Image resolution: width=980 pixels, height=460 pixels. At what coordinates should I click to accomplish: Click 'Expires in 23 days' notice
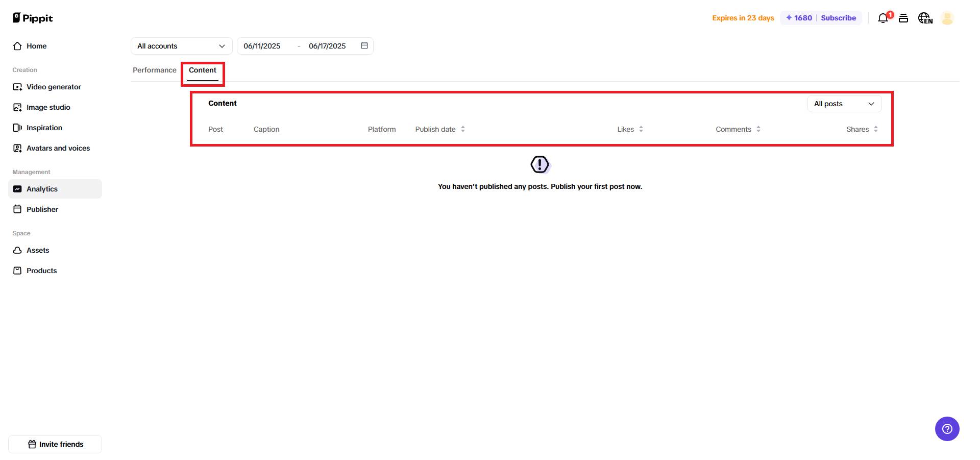click(x=743, y=18)
